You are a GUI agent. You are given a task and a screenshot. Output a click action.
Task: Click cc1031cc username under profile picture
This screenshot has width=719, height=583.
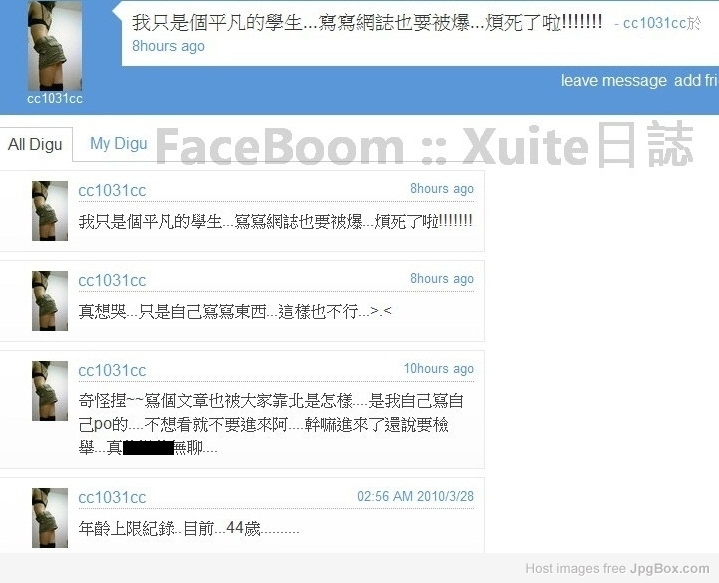tap(55, 99)
